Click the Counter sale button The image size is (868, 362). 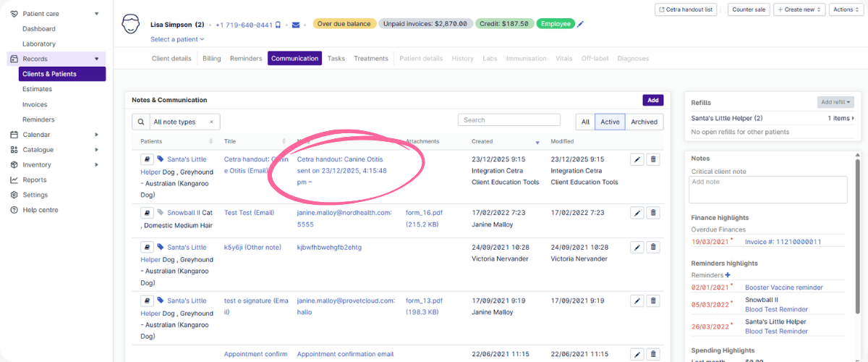pos(748,9)
